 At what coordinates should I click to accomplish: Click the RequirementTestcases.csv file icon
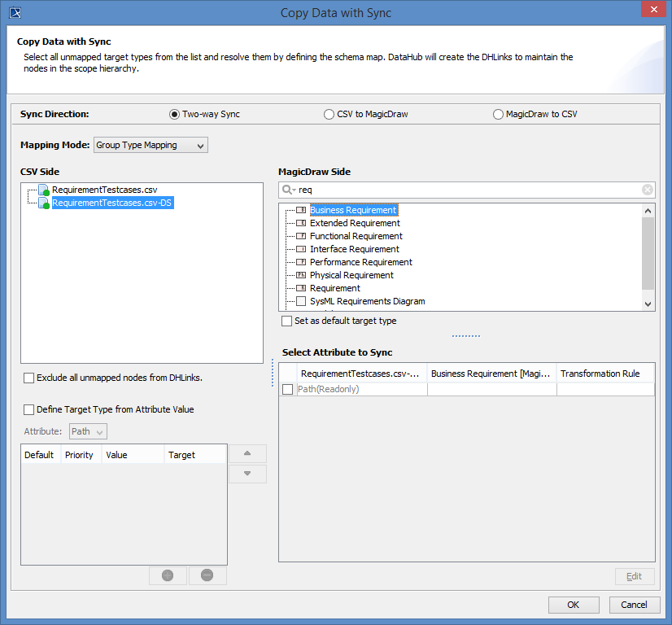44,190
